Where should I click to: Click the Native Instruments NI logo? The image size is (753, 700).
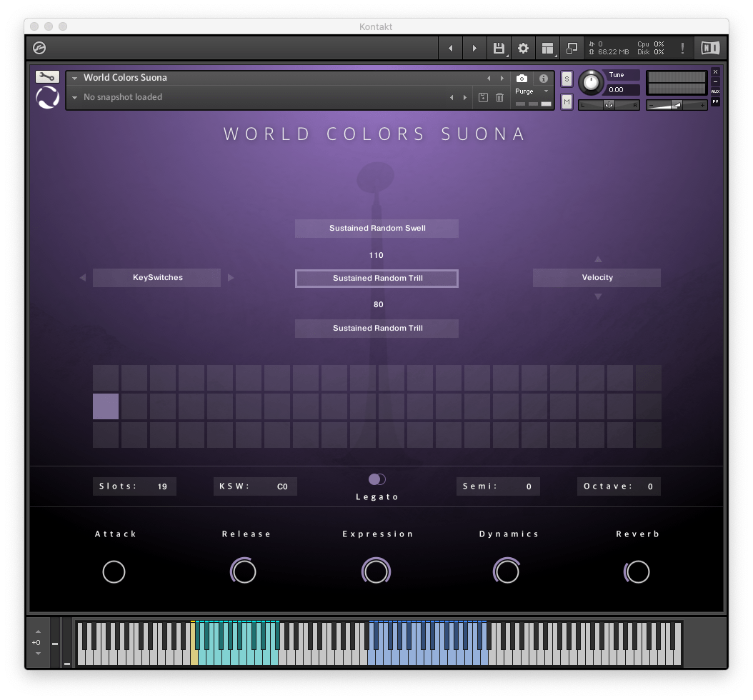[x=710, y=48]
